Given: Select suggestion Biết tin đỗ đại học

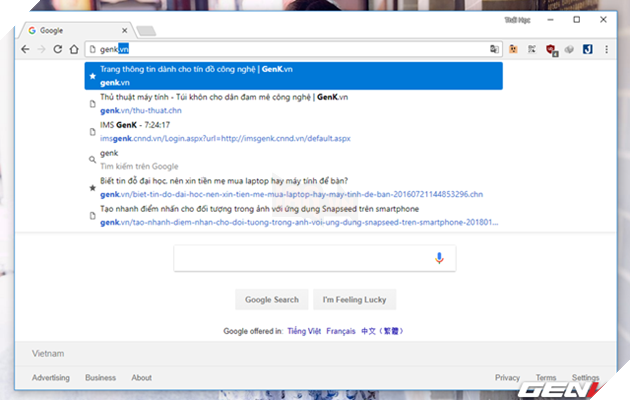Looking at the screenshot, I should coord(293,188).
